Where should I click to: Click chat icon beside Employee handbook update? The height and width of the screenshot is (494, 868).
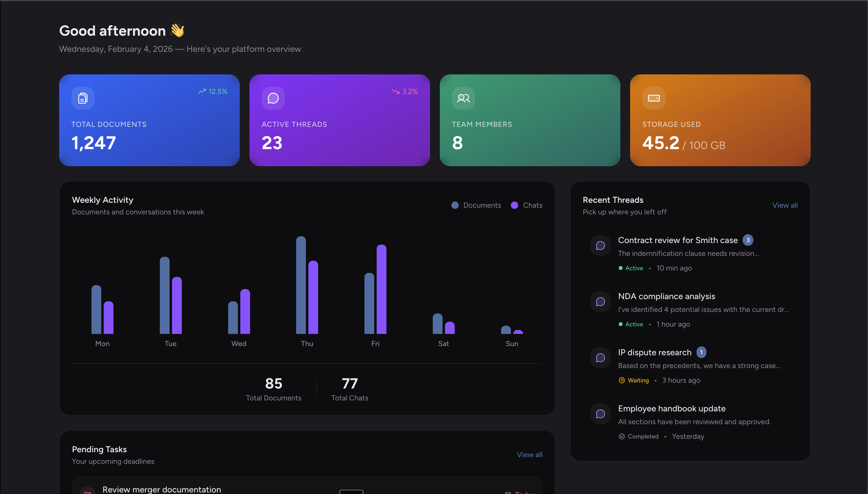(600, 413)
